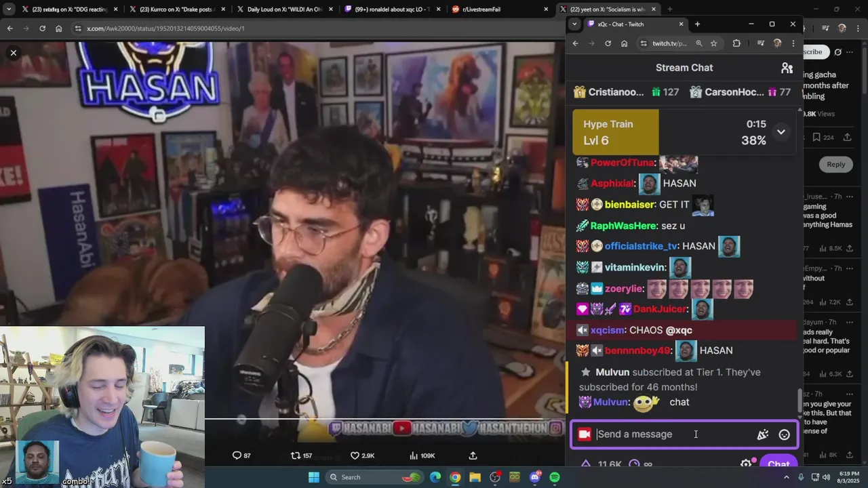Open media controls in Twitch window
The image size is (868, 488).
[x=761, y=43]
